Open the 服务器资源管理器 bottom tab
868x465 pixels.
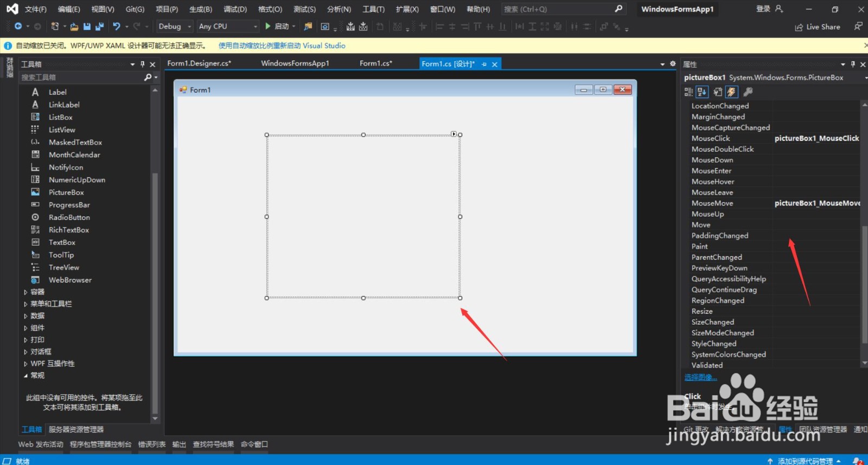[x=76, y=429]
